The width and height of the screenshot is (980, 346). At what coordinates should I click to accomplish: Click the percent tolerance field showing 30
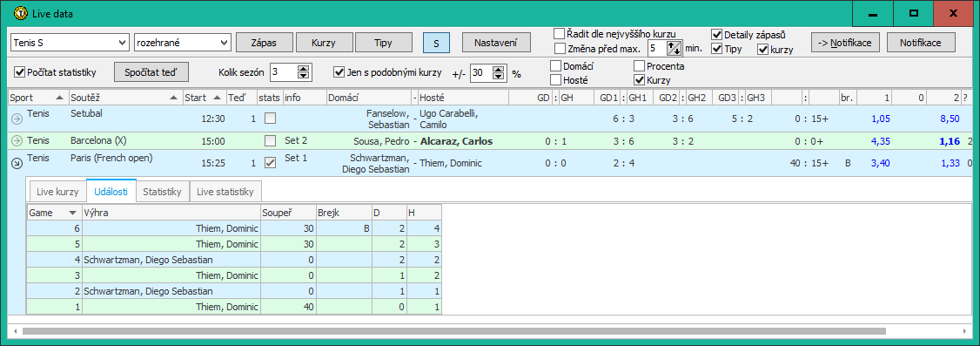coord(480,73)
